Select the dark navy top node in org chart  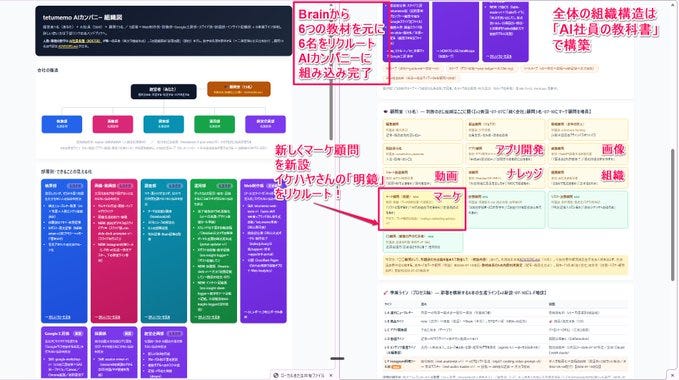click(x=163, y=91)
